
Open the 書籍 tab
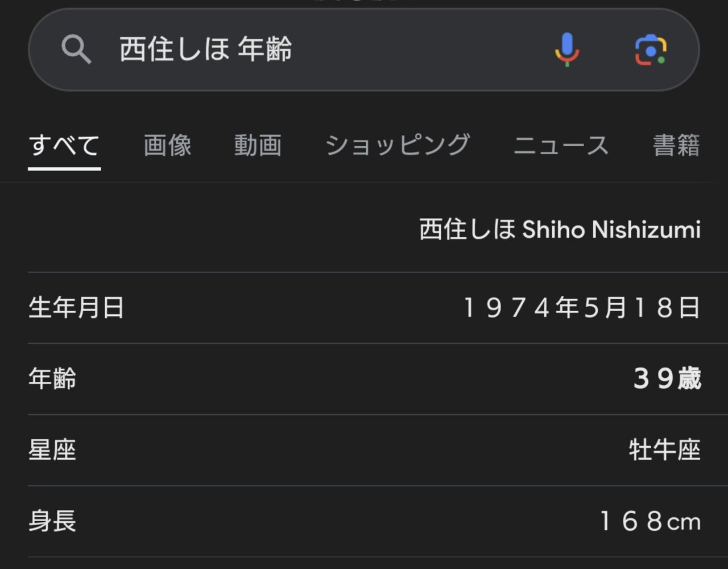tap(676, 146)
